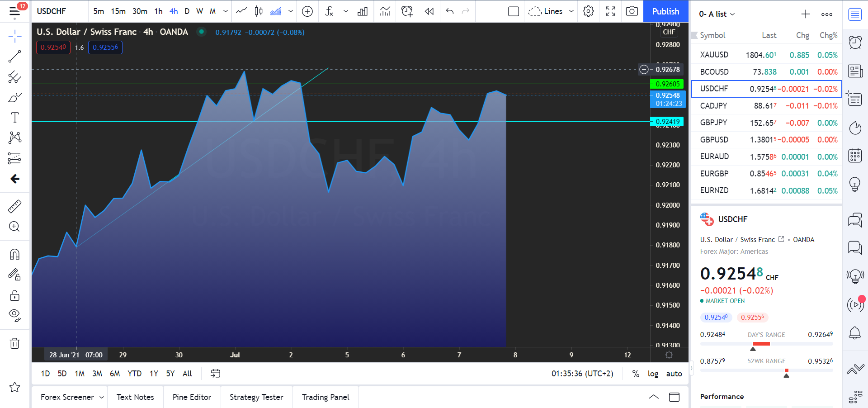
Task: Switch to the 1h timeframe
Action: click(158, 11)
